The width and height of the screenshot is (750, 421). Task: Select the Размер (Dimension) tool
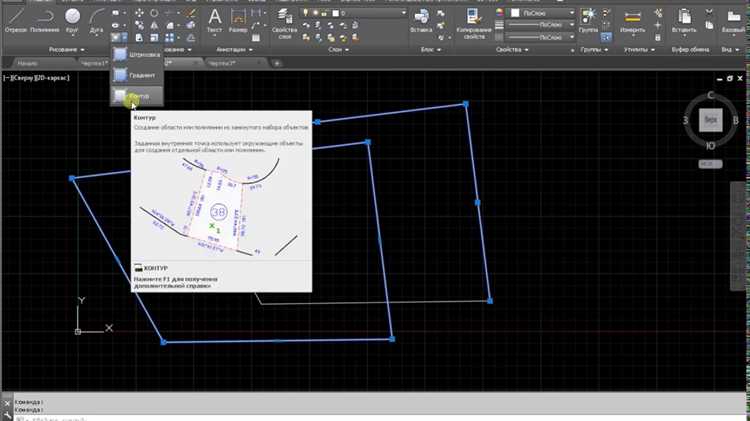pos(238,21)
